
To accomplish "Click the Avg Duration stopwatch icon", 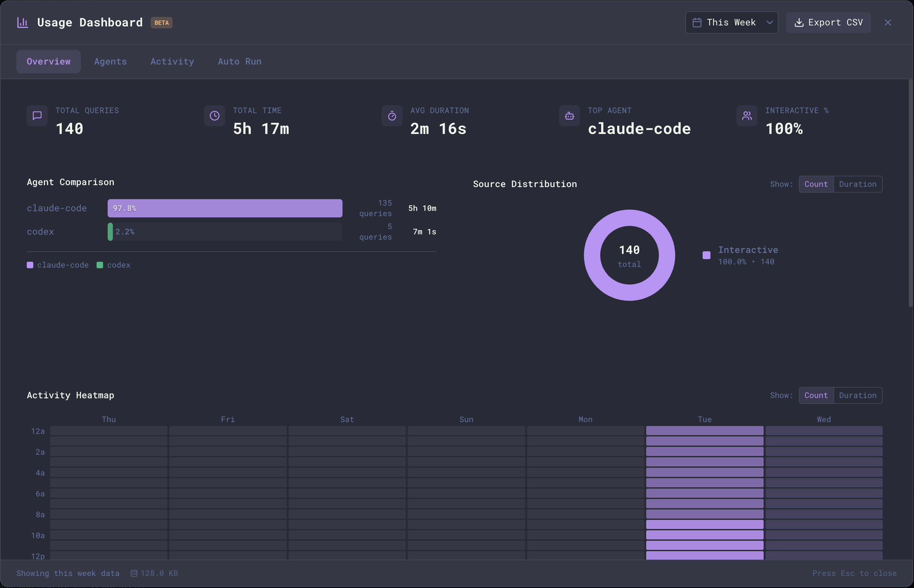I will coord(392,116).
